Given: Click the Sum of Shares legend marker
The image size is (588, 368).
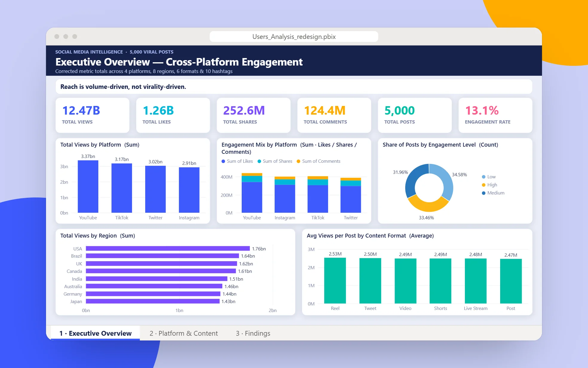Looking at the screenshot, I should point(259,161).
